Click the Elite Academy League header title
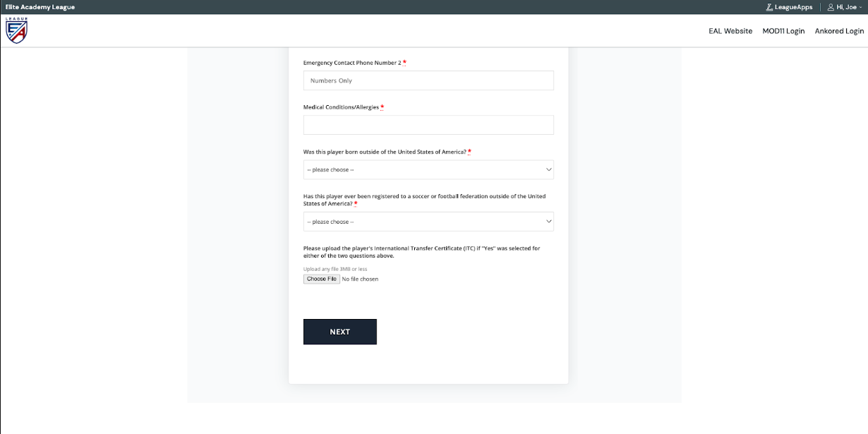868x434 pixels. [x=40, y=7]
